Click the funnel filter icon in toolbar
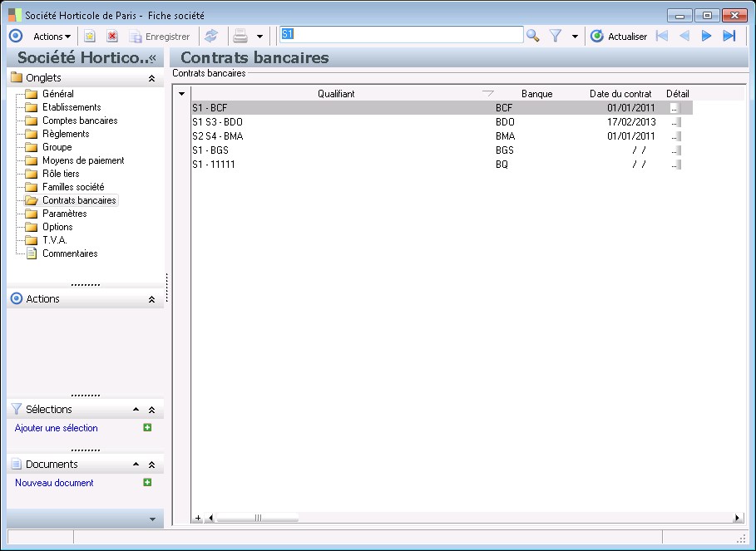Image resolution: width=756 pixels, height=551 pixels. pos(556,36)
